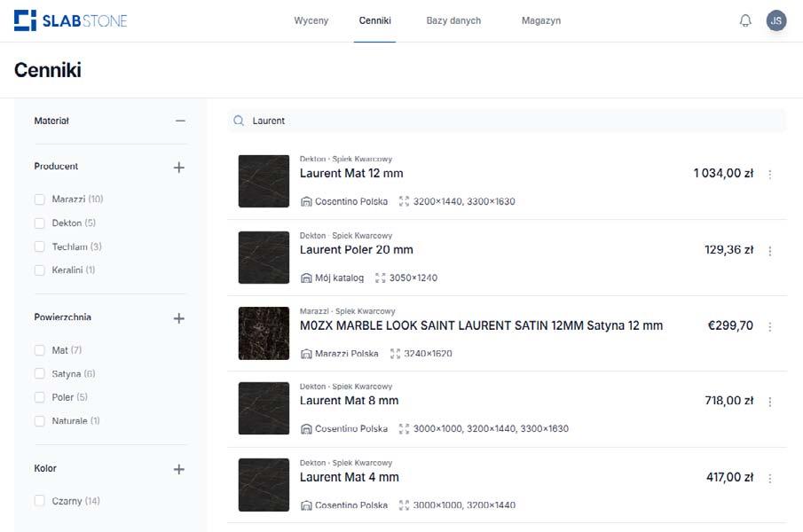Check the Keralini producer filter

point(39,270)
